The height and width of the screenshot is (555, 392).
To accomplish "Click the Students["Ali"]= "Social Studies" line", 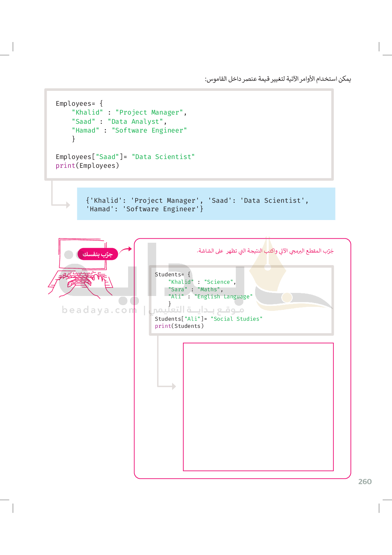I will coord(208,319).
